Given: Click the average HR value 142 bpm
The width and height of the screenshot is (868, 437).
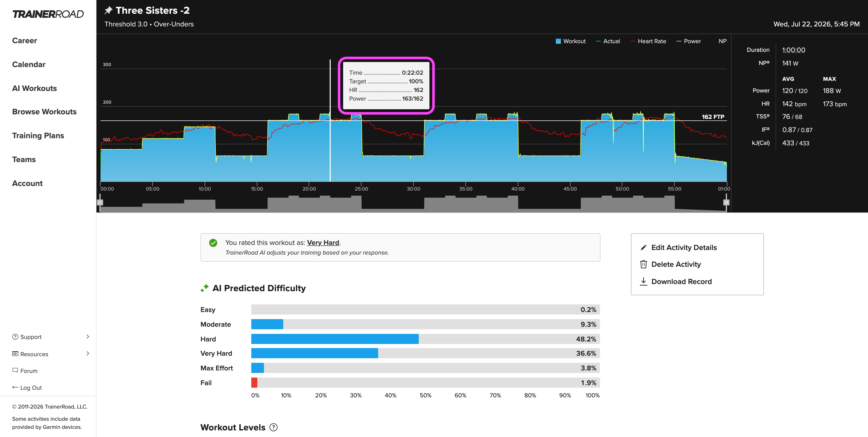Looking at the screenshot, I should pyautogui.click(x=794, y=104).
